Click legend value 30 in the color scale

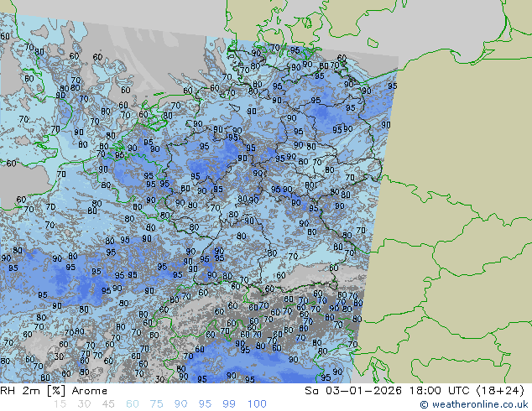(x=84, y=404)
